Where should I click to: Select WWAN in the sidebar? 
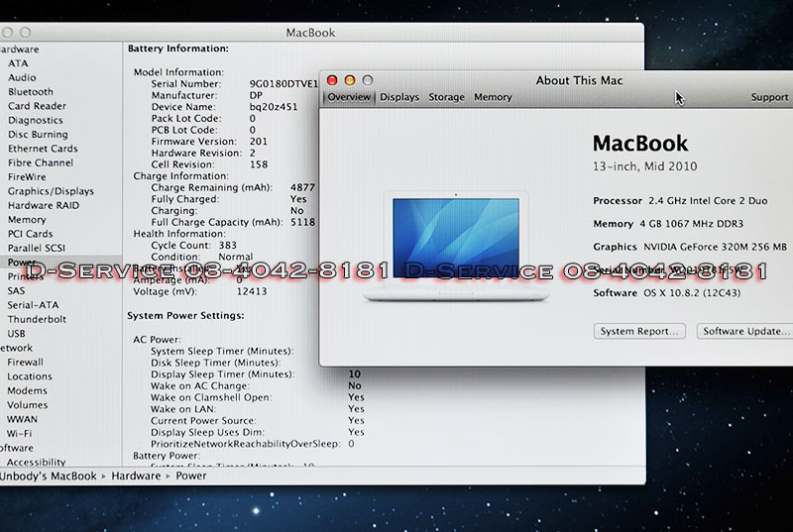[x=22, y=419]
